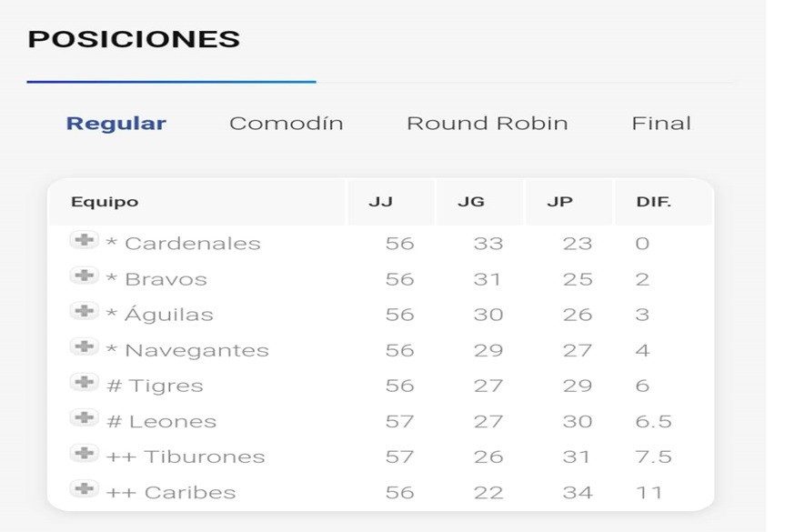Screen dimensions: 805x532
Task: Click the plus icon beside Navegantes
Action: [84, 347]
